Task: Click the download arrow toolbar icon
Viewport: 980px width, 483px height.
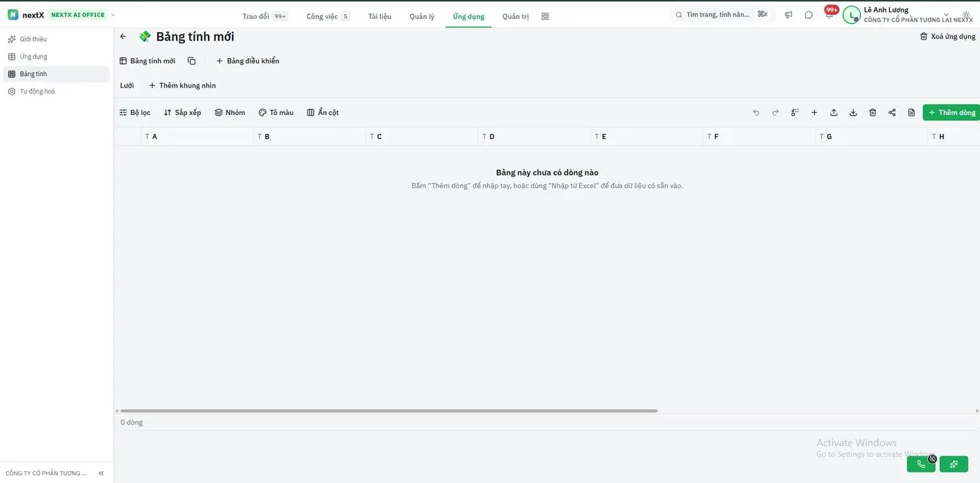Action: 853,112
